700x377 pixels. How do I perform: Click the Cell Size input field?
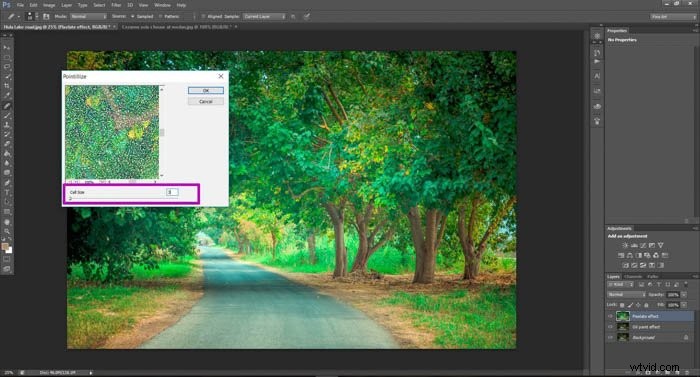tap(172, 192)
